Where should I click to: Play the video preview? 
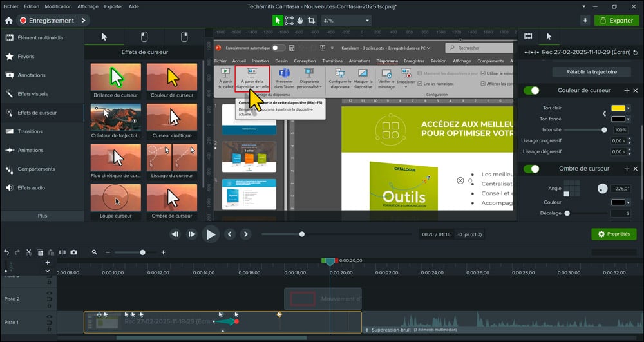coord(211,234)
